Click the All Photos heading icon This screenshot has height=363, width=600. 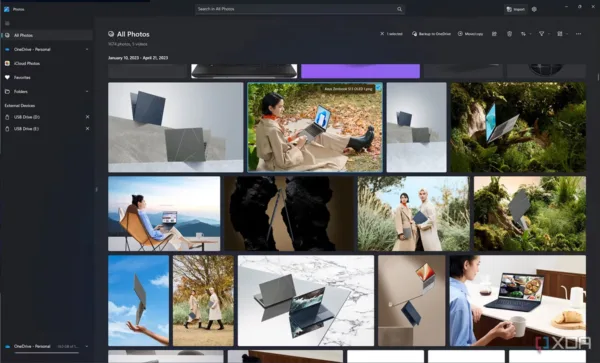pos(111,34)
